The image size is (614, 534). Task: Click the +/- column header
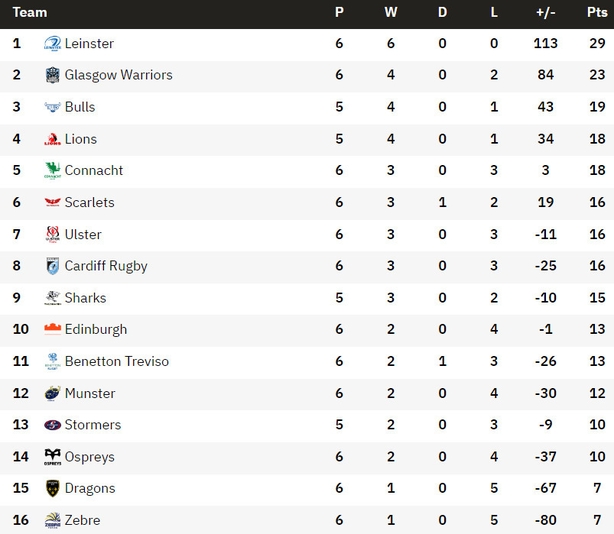[x=545, y=13]
